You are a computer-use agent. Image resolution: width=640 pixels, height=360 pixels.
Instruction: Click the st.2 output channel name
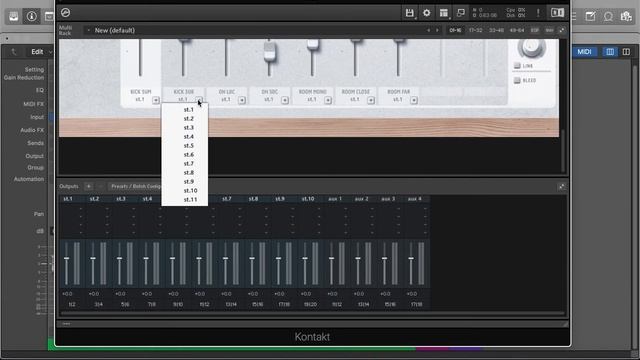pyautogui.click(x=94, y=199)
